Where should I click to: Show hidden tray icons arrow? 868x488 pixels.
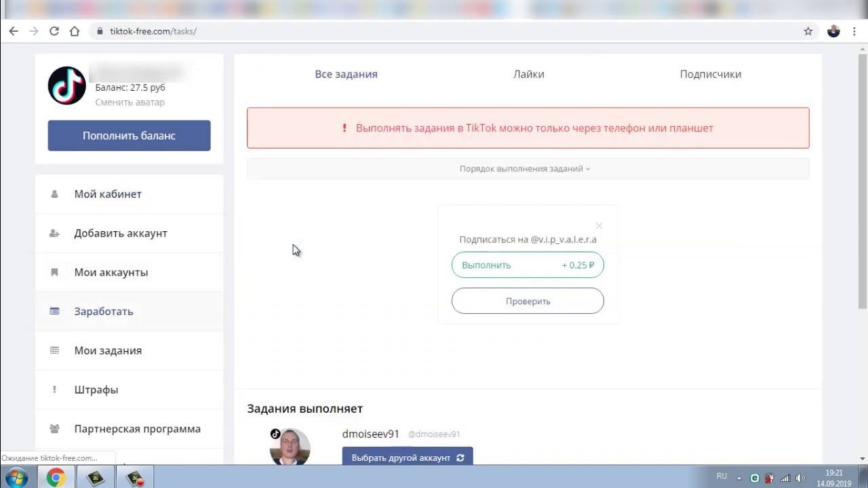tap(740, 478)
